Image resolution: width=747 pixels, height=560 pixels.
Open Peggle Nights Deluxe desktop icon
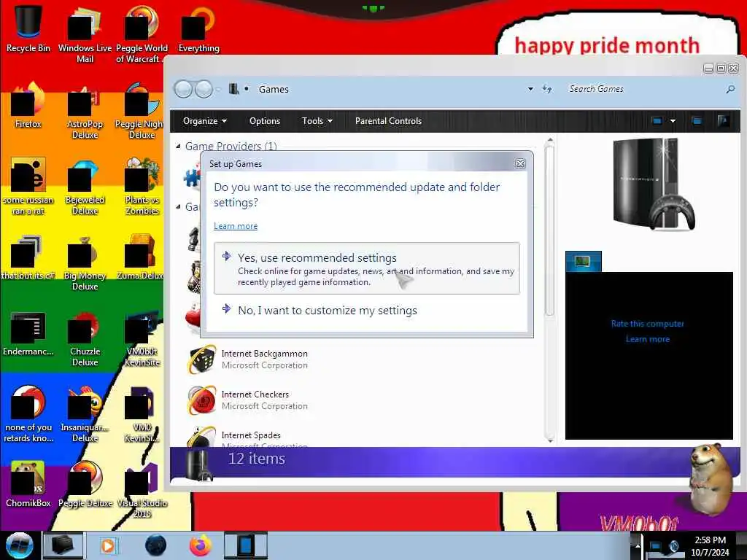tap(141, 111)
